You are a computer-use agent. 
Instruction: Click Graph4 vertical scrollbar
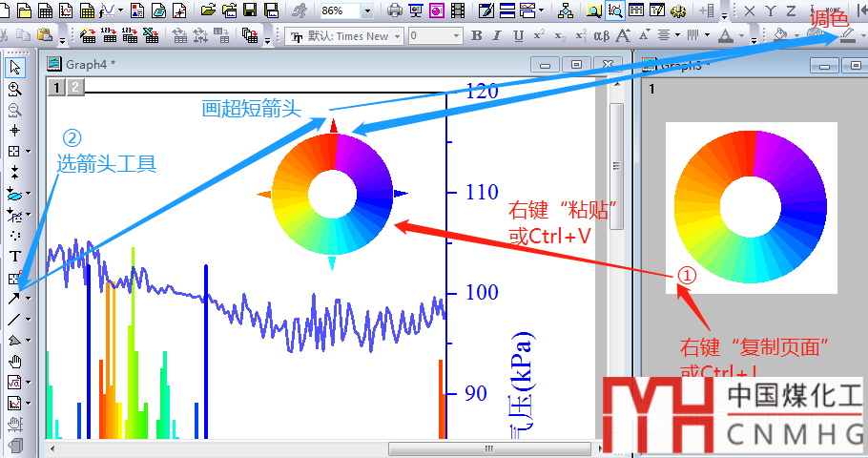click(616, 162)
